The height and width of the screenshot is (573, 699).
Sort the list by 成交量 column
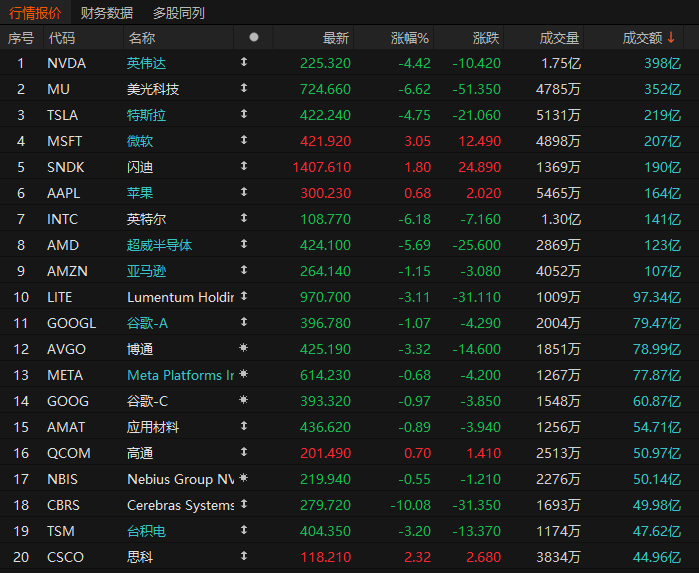[559, 38]
